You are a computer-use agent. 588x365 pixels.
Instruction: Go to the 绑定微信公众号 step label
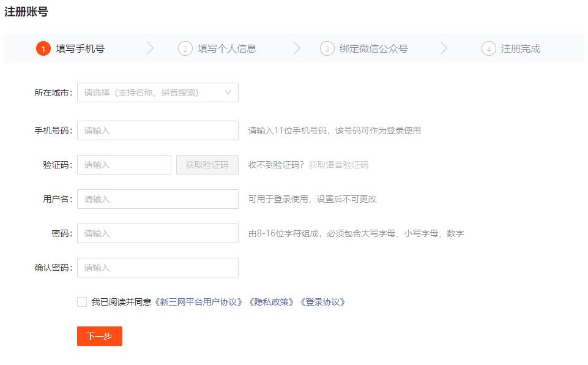pyautogui.click(x=373, y=48)
